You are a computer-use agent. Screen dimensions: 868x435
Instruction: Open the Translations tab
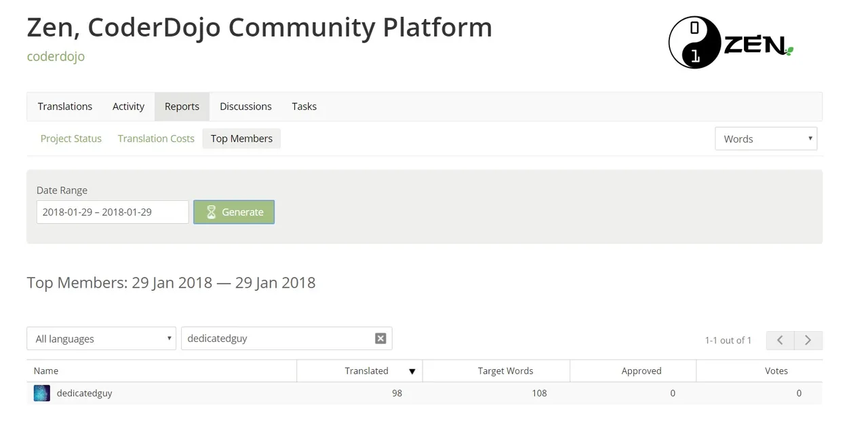pyautogui.click(x=65, y=107)
